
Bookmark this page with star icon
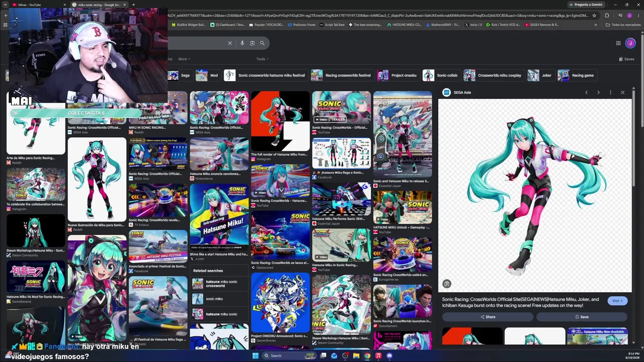[594, 16]
